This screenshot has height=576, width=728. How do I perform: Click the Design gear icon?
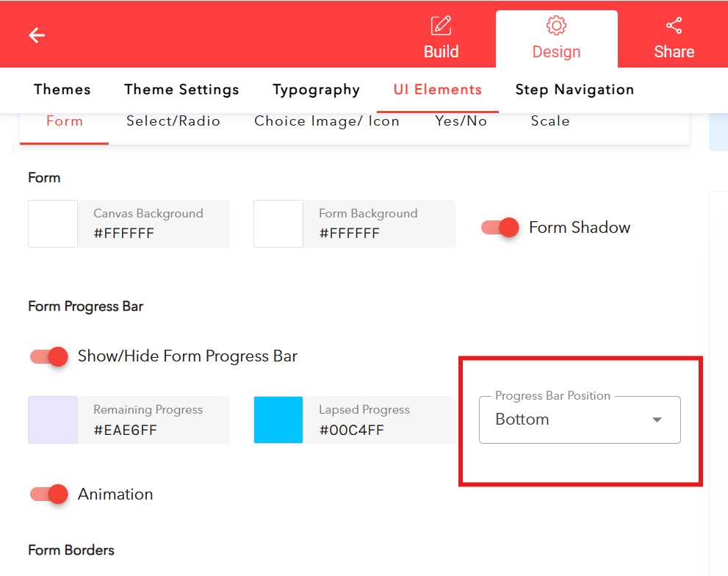(x=556, y=26)
